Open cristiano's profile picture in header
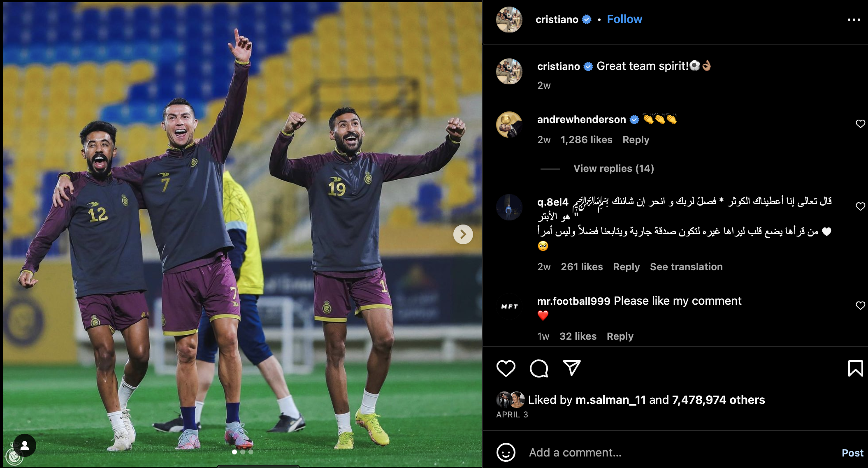The height and width of the screenshot is (468, 868). tap(509, 19)
